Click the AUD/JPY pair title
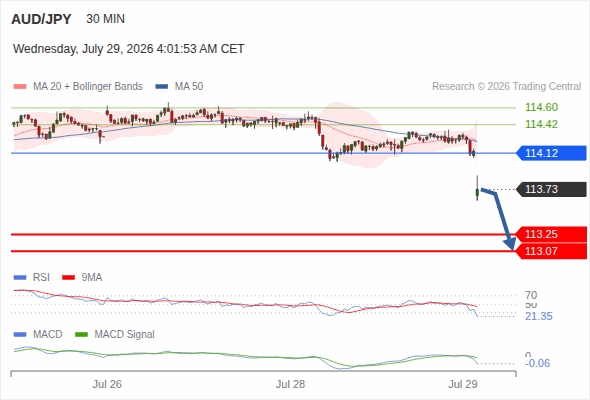 coord(41,19)
